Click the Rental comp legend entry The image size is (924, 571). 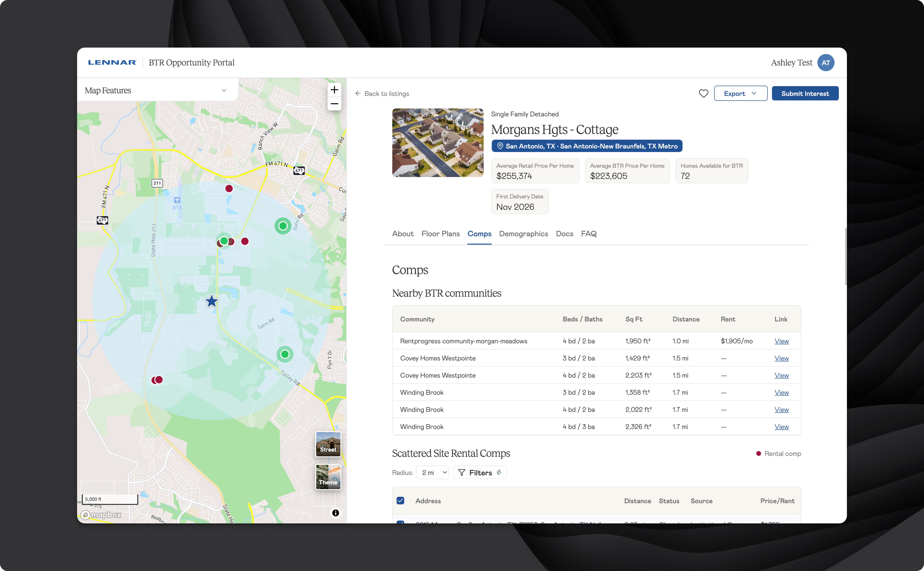click(x=778, y=454)
